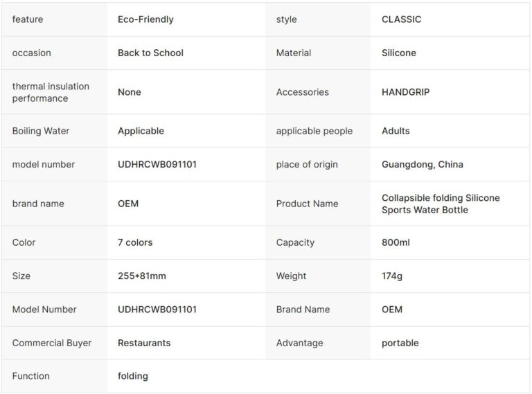Click the 174g weight value

[392, 276]
